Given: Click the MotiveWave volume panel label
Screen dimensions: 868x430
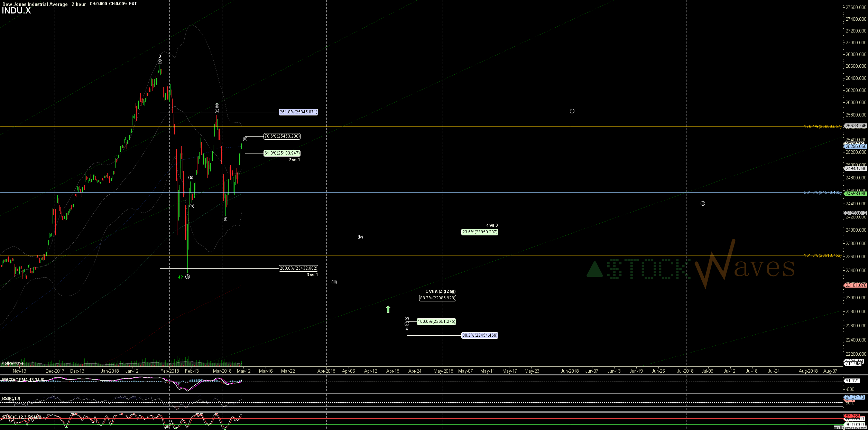Looking at the screenshot, I should (12, 363).
